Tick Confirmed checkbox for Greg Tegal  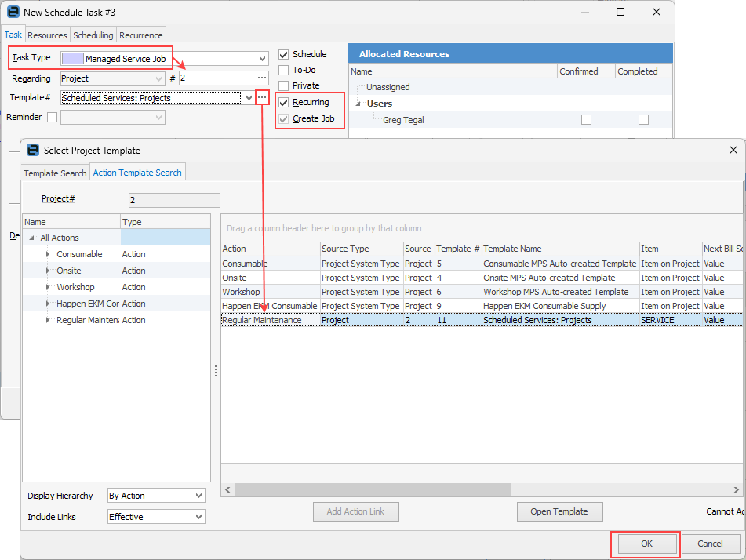(x=586, y=120)
